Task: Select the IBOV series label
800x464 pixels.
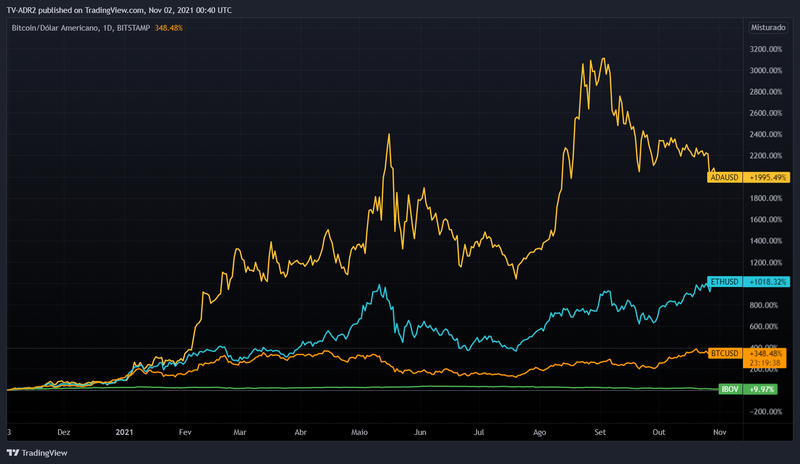Action: pyautogui.click(x=730, y=389)
